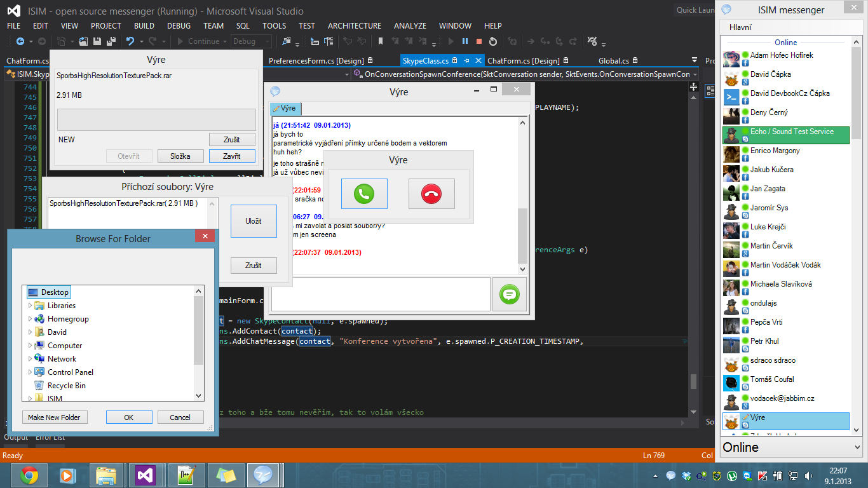Show hidden tray icons arrow
The image size is (868, 488).
click(656, 475)
